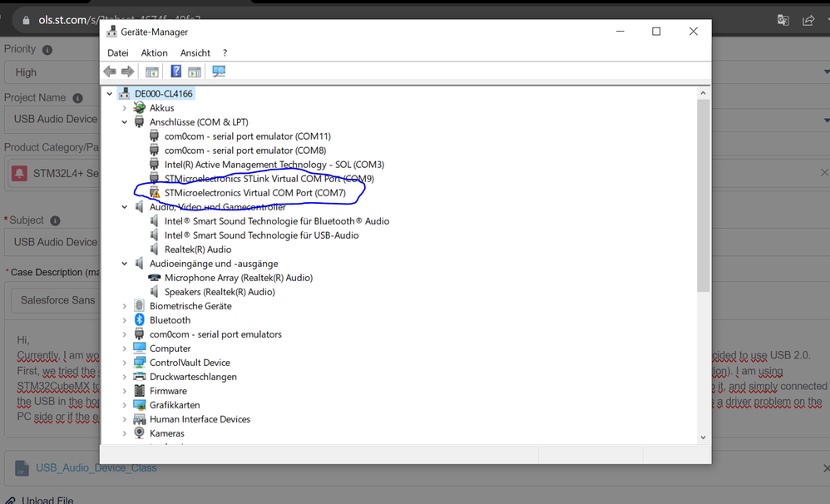Collapse the DE000-CL4166 root node
830x504 pixels.
110,94
